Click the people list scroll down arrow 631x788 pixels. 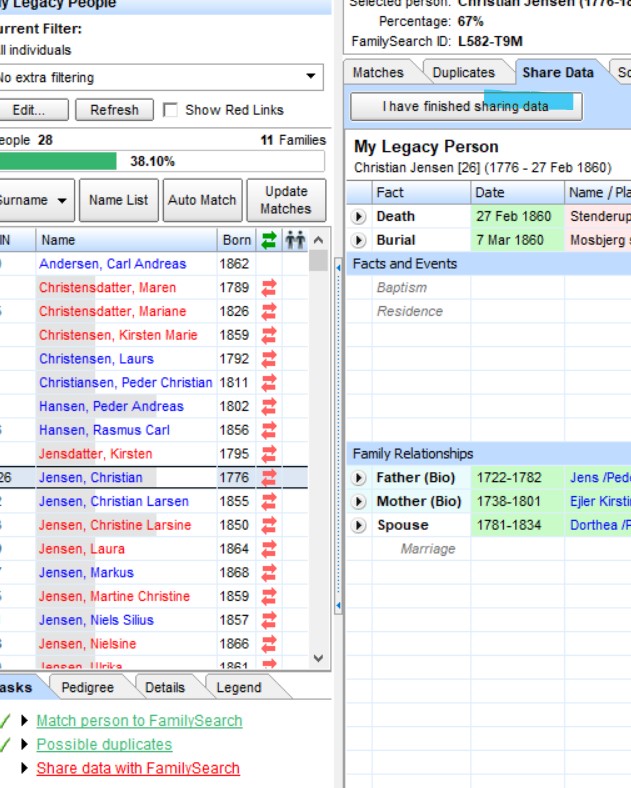(x=318, y=658)
